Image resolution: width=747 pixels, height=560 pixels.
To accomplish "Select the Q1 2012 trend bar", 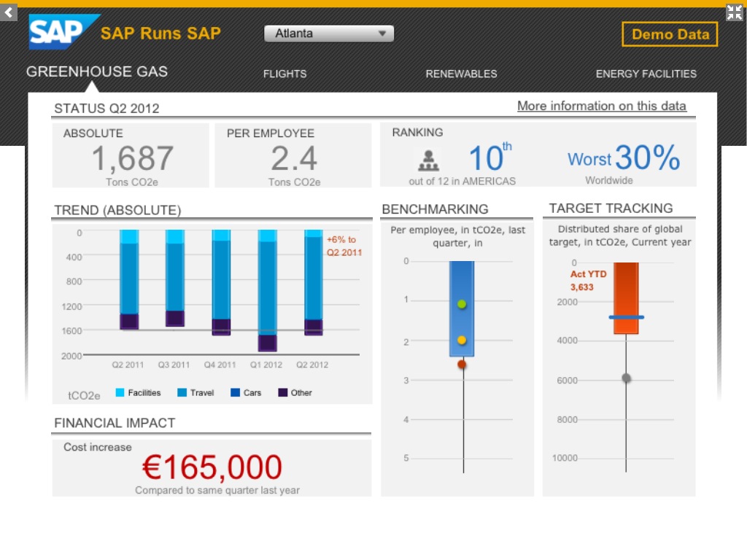I will (x=267, y=290).
